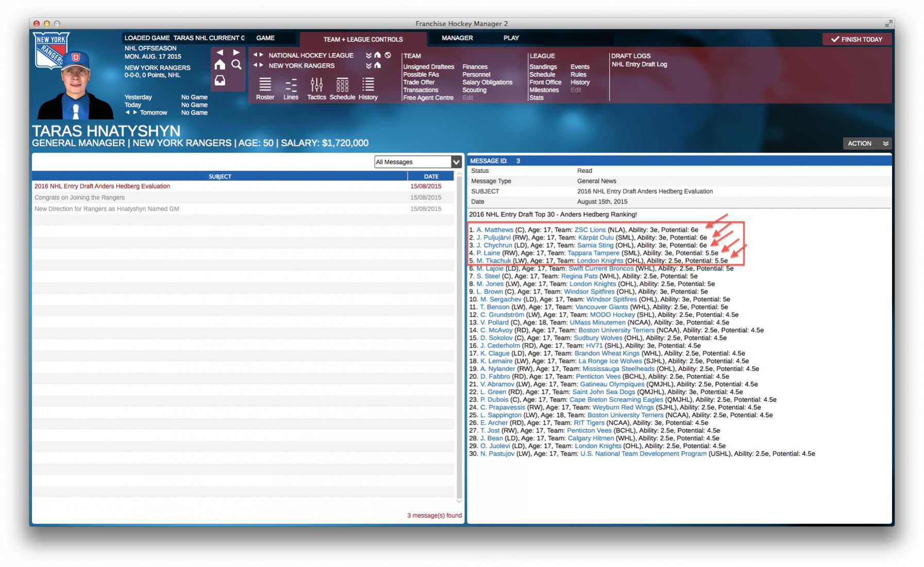
Task: Switch to the PLAY tab
Action: coord(511,38)
